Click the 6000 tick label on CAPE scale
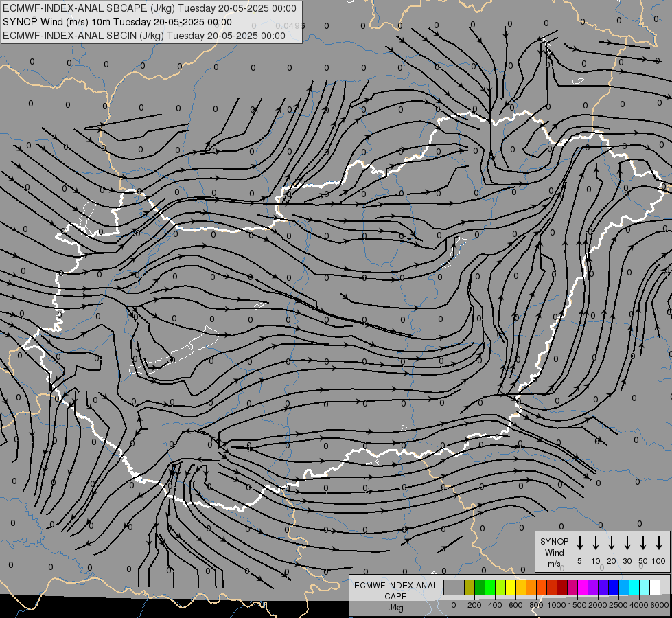Screen dimensions: 672x618 660,605
